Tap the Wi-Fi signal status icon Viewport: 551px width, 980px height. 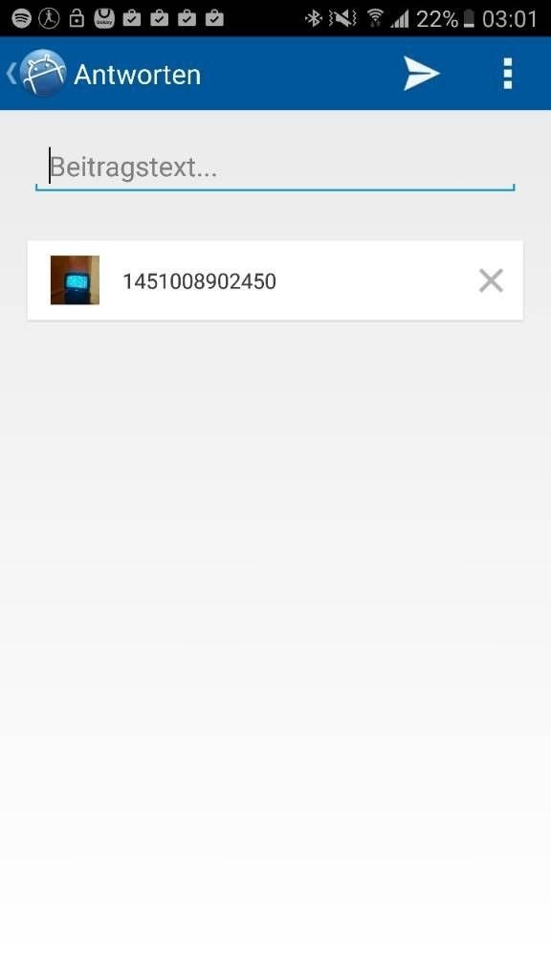pos(375,19)
